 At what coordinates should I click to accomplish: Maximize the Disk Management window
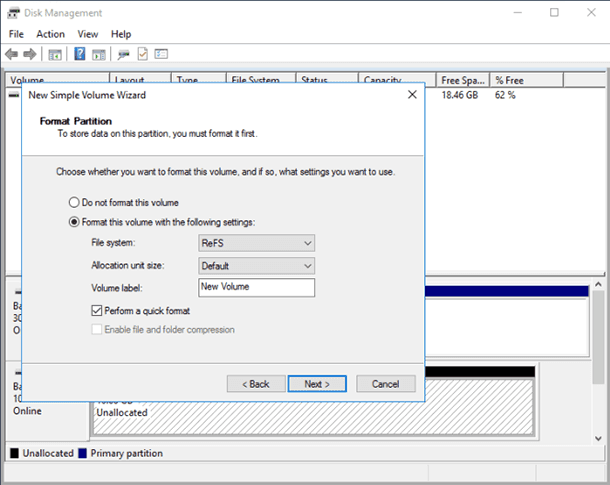pos(554,13)
